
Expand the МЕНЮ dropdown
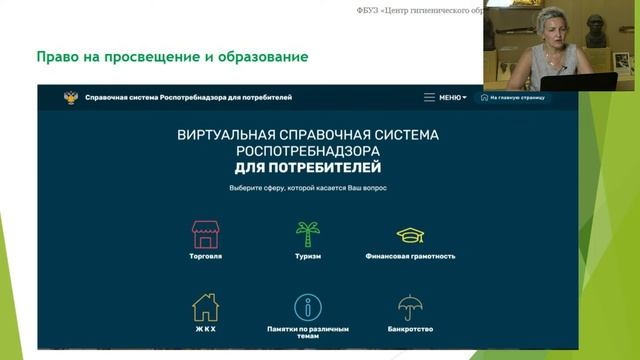click(453, 98)
